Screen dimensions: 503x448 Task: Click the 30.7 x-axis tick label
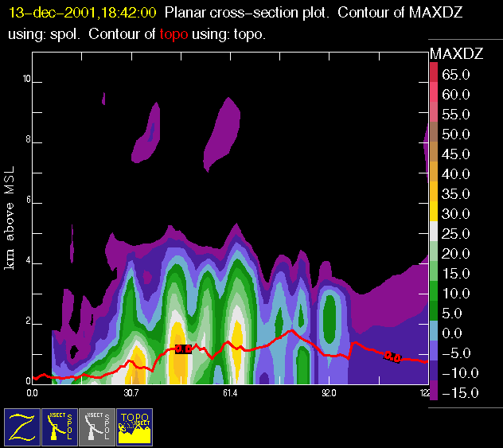point(131,392)
